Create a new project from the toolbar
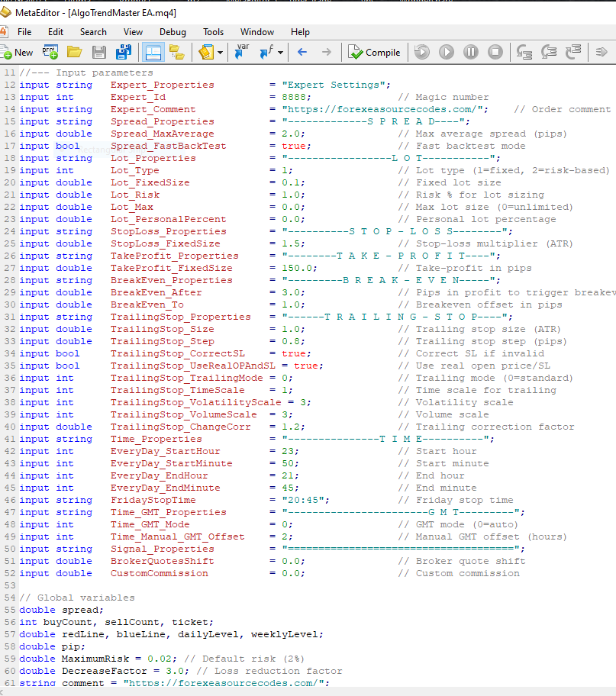Image resolution: width=616 pixels, height=696 pixels. [x=50, y=53]
